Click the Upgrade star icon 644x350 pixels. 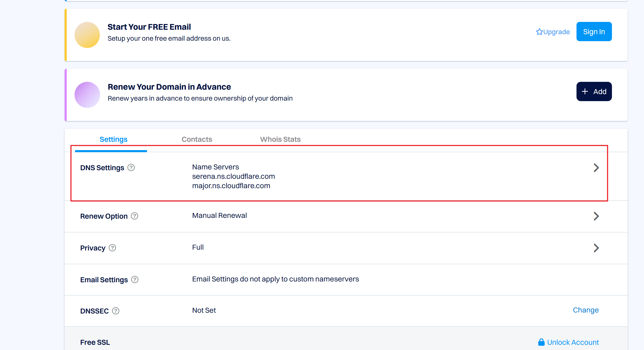click(x=539, y=32)
